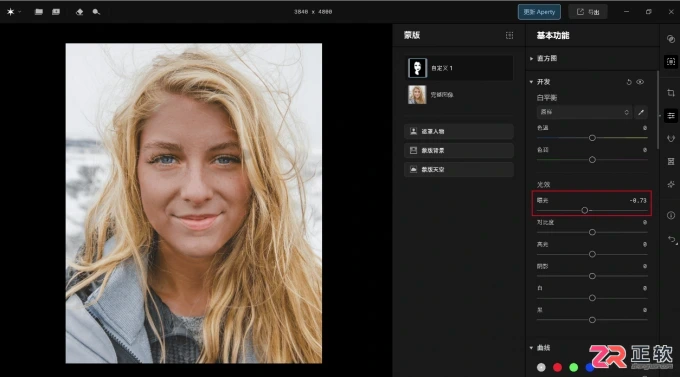Click the 对比度 value 0
Viewport: 680px width, 377px height.
(644, 223)
